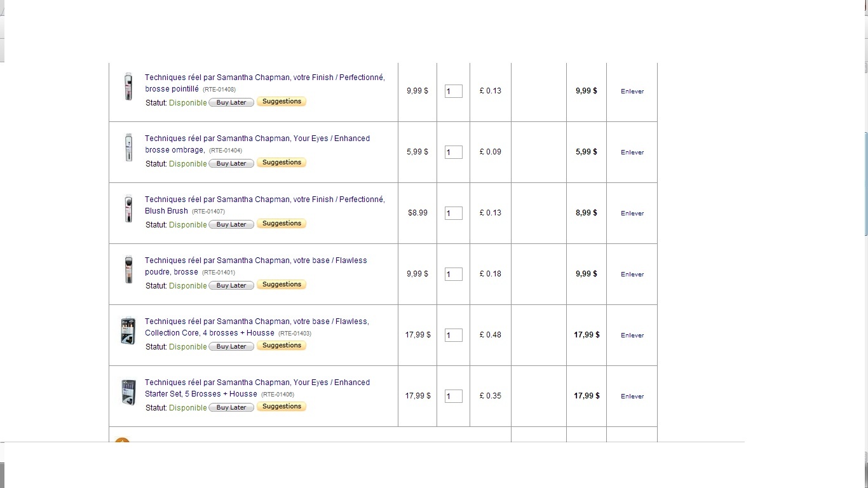Remove Starter Set with Enlever link
This screenshot has width=868, height=488.
coord(632,396)
